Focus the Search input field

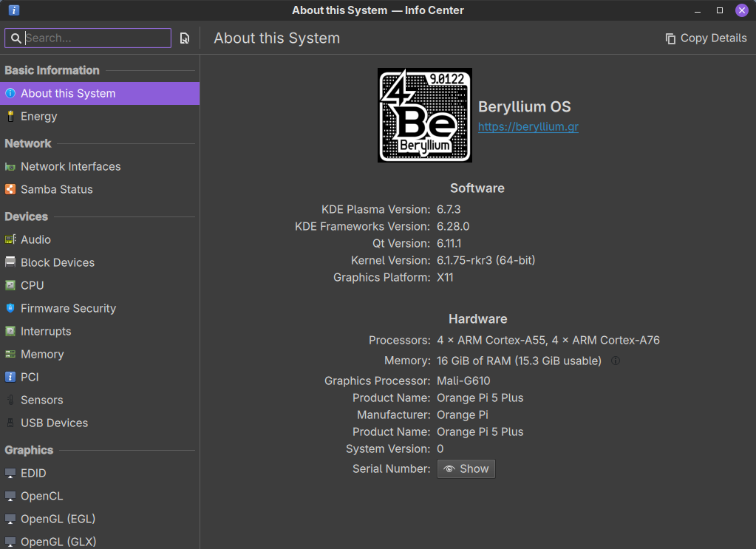pos(88,38)
